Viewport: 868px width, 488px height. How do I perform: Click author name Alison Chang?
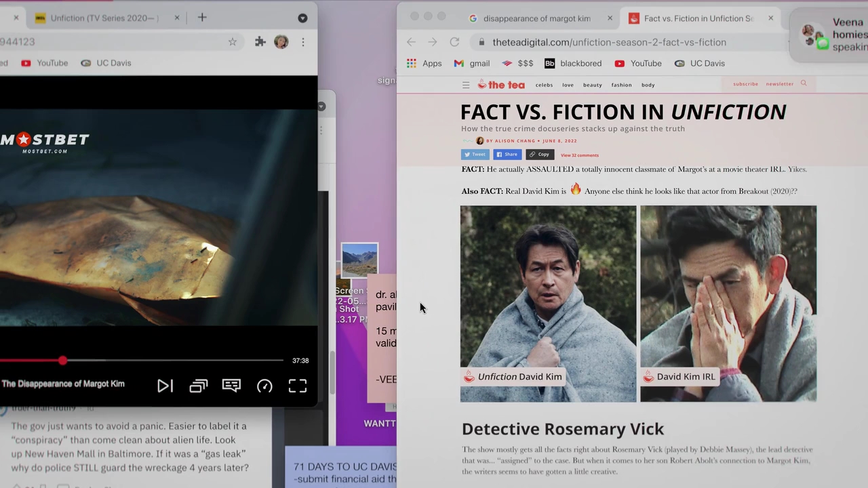pyautogui.click(x=515, y=141)
